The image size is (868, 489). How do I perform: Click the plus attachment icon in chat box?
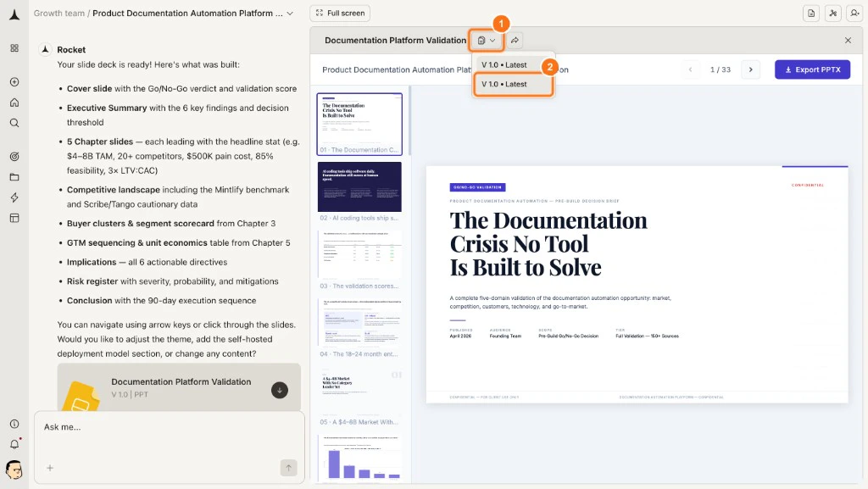click(x=50, y=468)
